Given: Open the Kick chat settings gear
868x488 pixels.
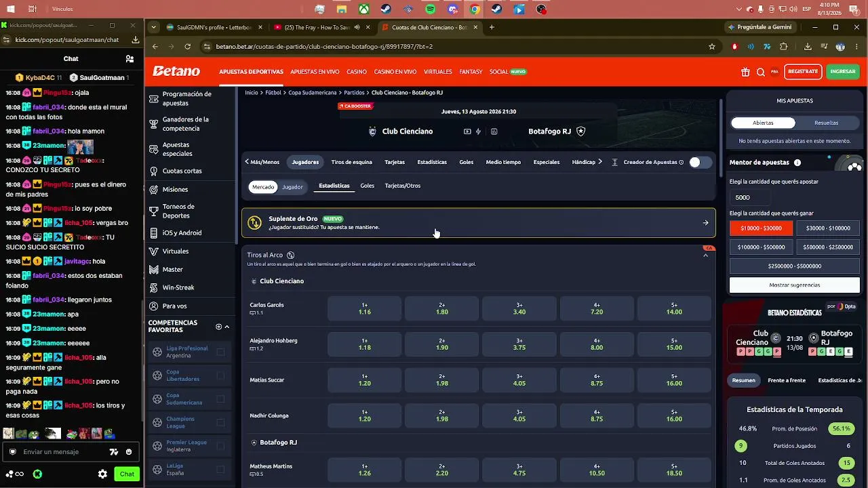Looking at the screenshot, I should (x=102, y=474).
